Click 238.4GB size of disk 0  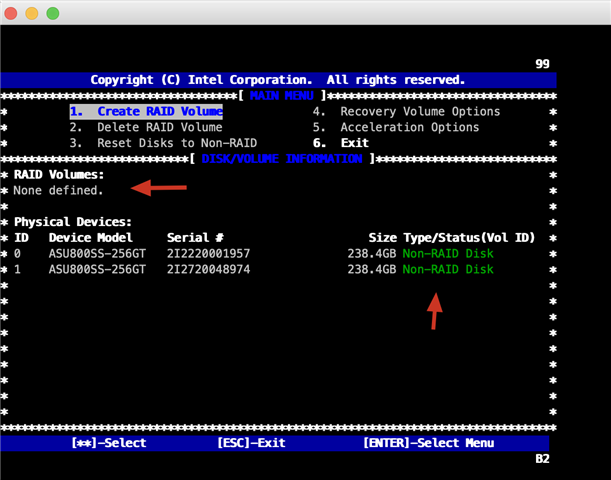pyautogui.click(x=372, y=254)
